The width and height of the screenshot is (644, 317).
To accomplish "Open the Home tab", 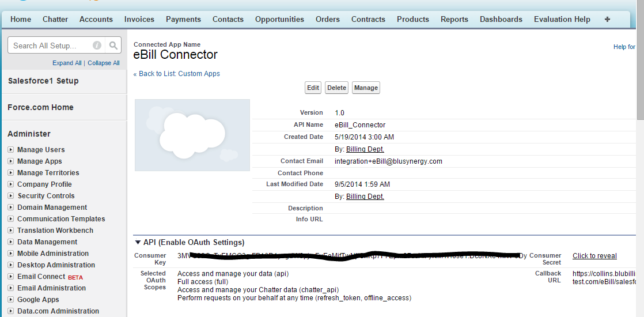I will click(21, 20).
